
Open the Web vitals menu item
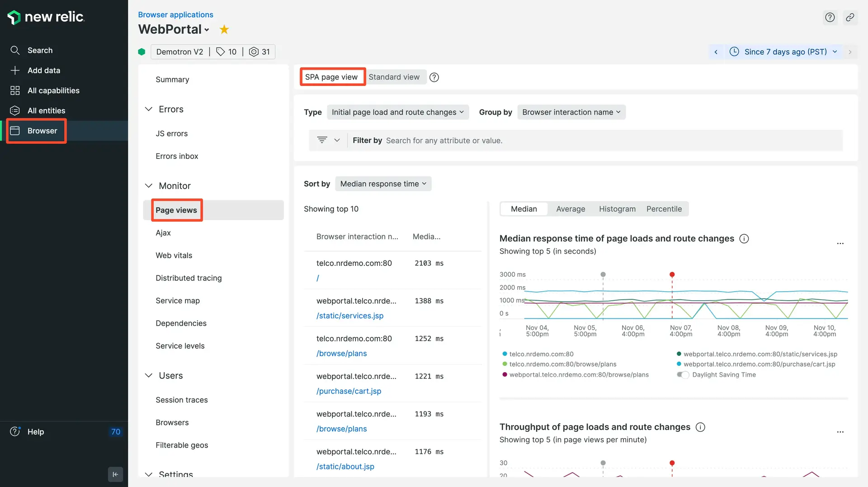[174, 255]
